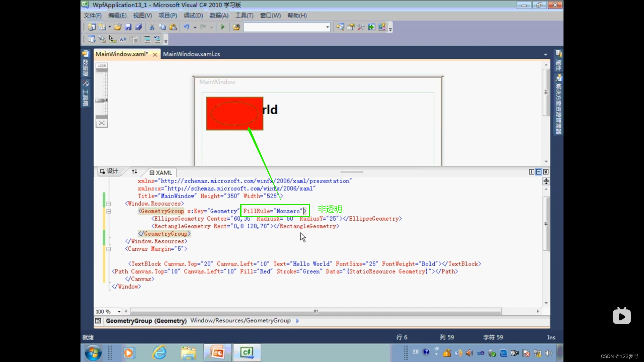Open the Properties Window toolbar icon

point(351,27)
